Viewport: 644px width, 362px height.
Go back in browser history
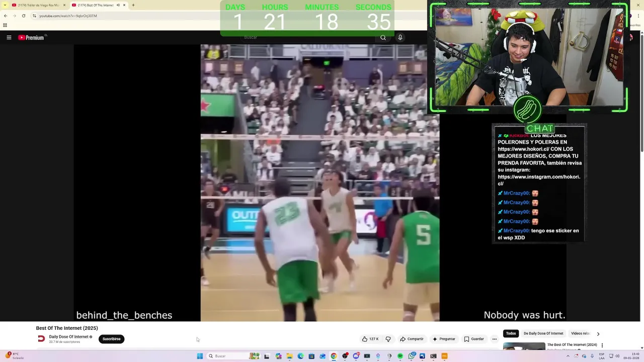pos(6,16)
